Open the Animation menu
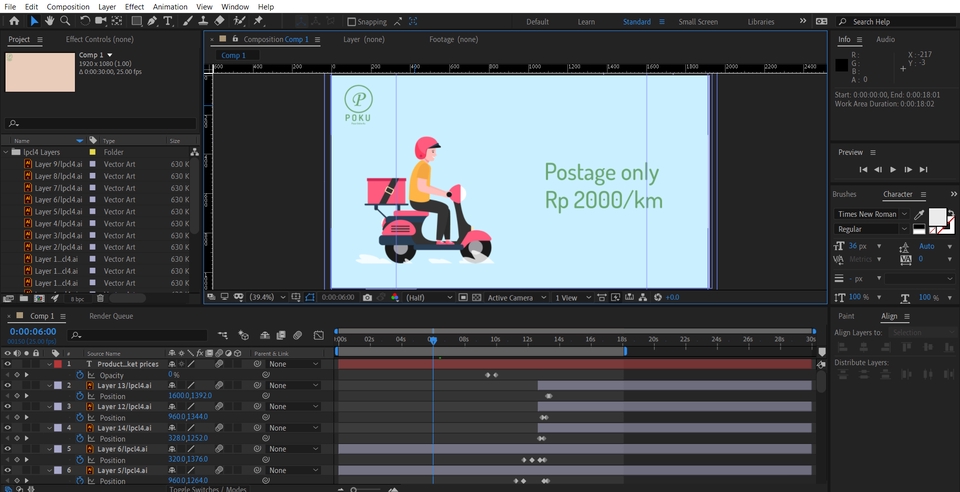 [x=170, y=6]
